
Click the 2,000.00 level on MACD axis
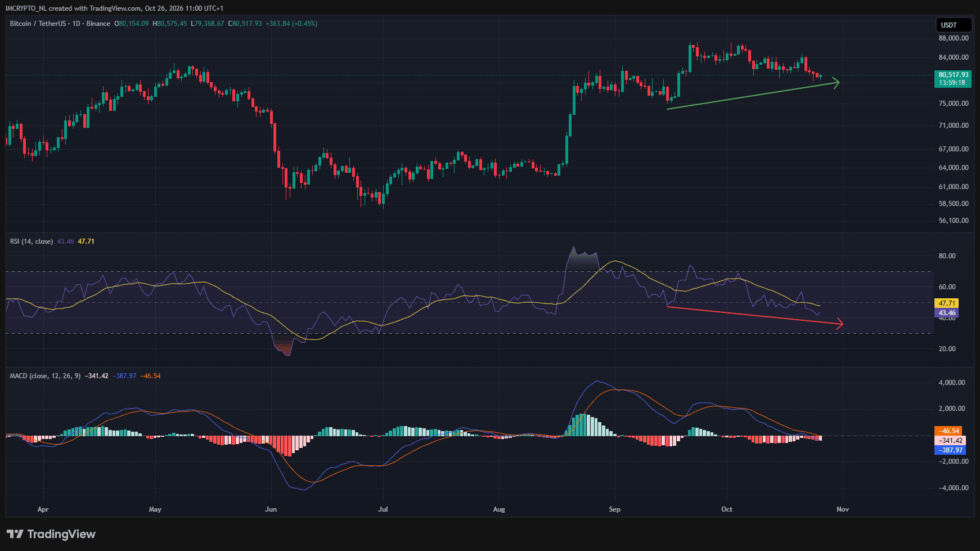click(x=952, y=409)
